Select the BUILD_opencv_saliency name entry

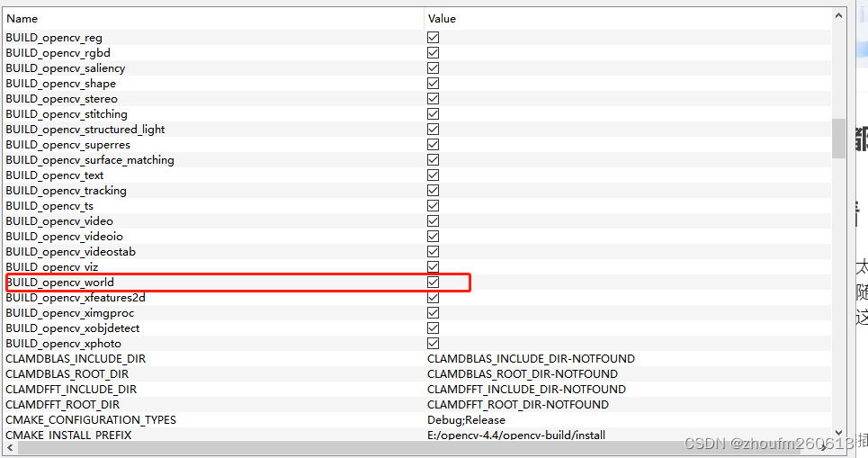click(66, 68)
